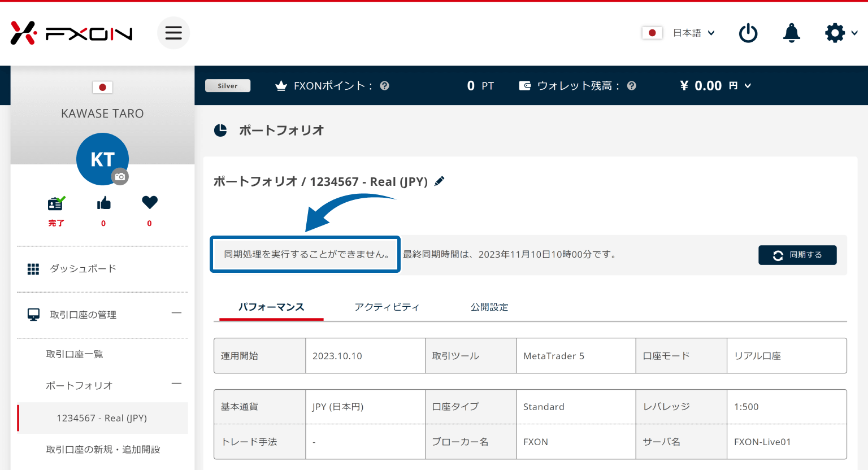Click the KT profile avatar
This screenshot has width=868, height=470.
(x=102, y=159)
